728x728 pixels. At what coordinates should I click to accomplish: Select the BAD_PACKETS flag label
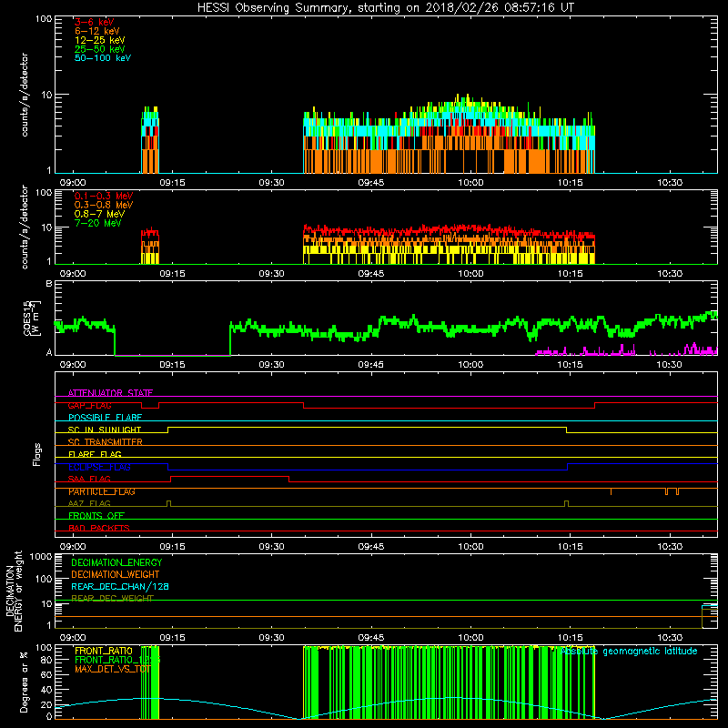click(99, 528)
